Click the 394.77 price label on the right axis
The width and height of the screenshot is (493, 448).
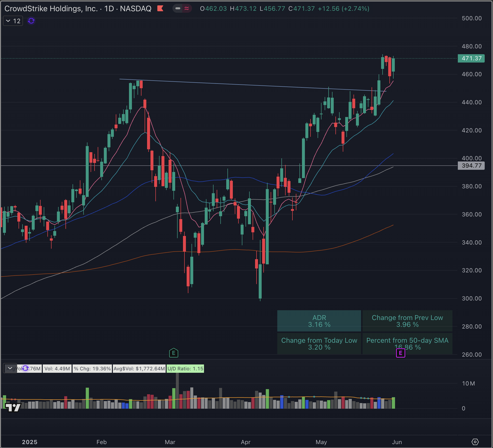click(471, 166)
